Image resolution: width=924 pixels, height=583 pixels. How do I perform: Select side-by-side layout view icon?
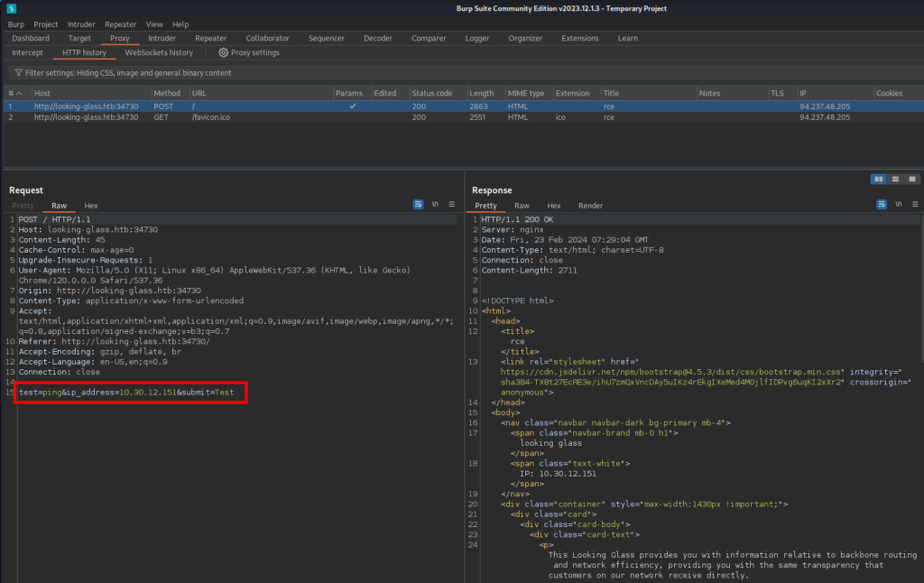878,179
